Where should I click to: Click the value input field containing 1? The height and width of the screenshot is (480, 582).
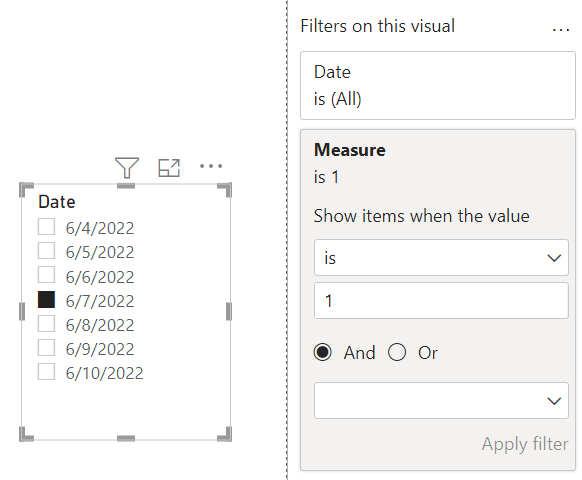pos(441,300)
